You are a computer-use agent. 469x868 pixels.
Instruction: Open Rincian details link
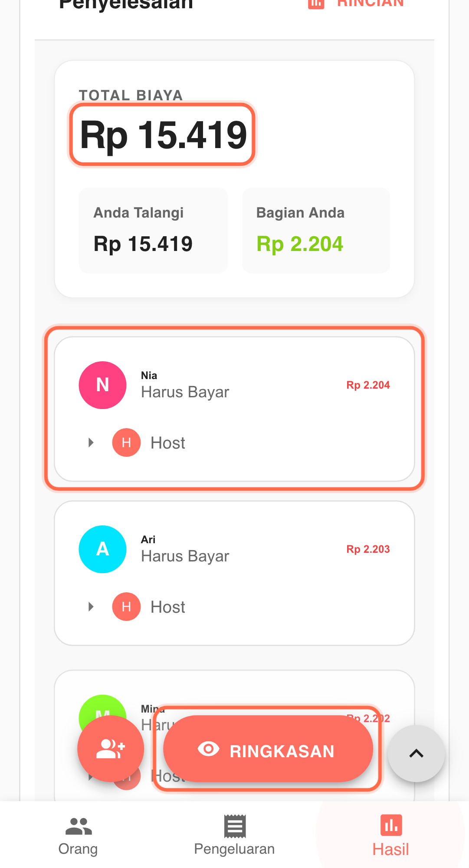coord(370,3)
